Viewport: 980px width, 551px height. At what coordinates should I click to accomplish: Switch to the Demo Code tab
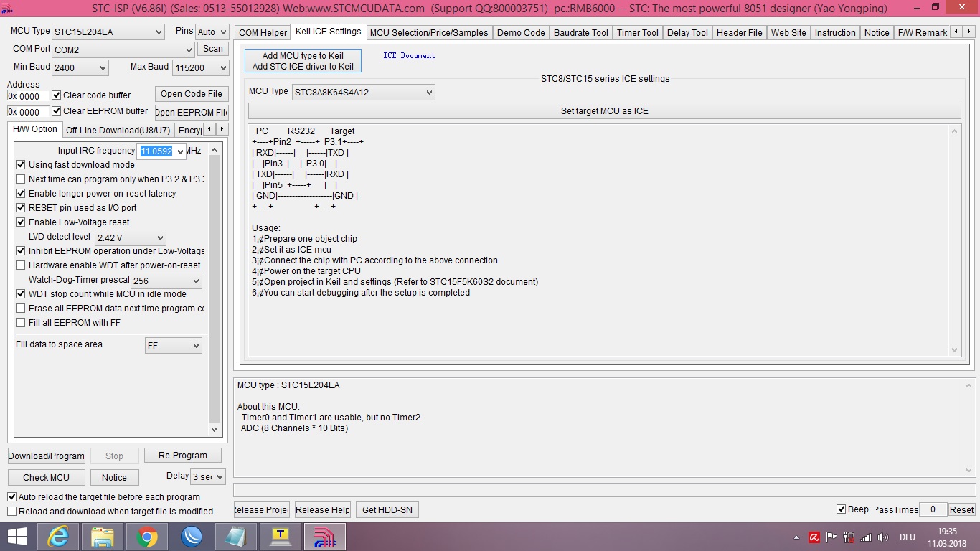(521, 33)
